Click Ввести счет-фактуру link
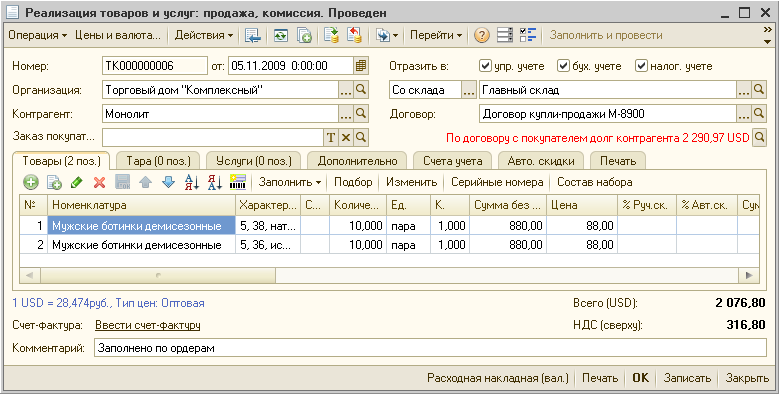The image size is (779, 394). [148, 325]
